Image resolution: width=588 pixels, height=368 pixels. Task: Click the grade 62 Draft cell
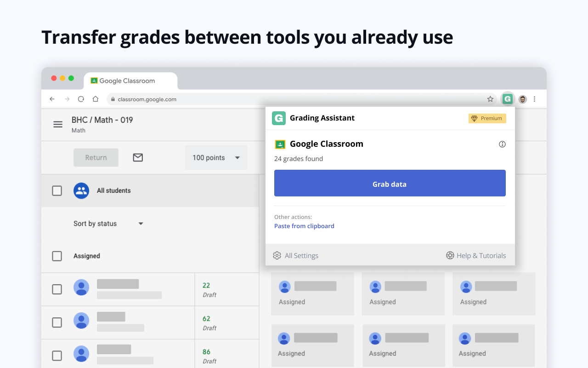pos(227,322)
